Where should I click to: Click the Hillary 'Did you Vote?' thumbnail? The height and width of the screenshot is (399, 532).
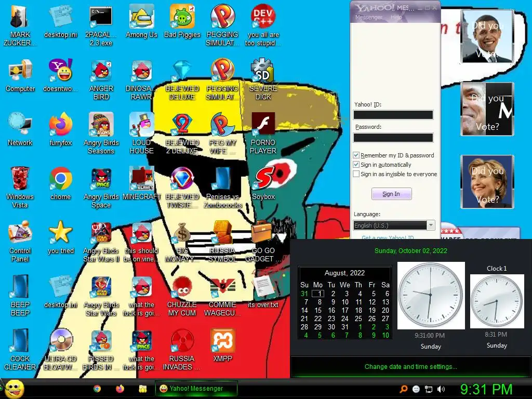point(487,181)
